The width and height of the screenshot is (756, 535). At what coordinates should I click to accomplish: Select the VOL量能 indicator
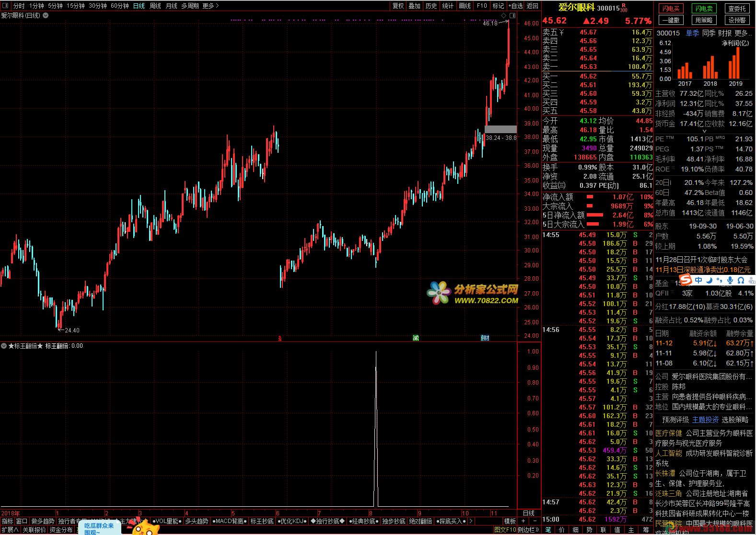click(166, 521)
